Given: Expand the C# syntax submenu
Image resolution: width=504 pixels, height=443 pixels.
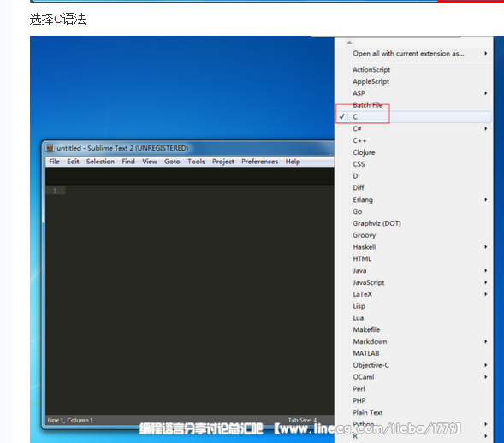Looking at the screenshot, I should click(x=413, y=129).
